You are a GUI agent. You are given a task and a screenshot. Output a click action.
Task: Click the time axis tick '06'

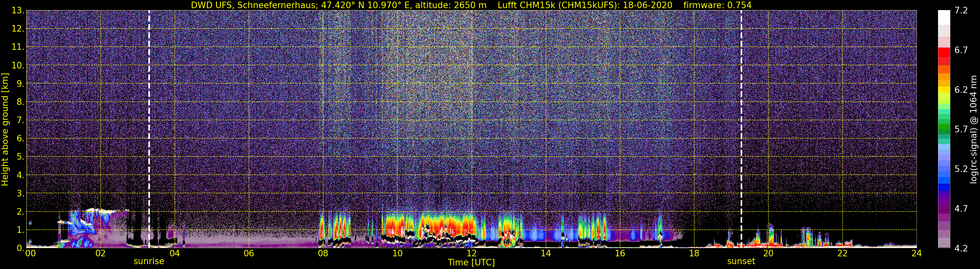click(249, 253)
